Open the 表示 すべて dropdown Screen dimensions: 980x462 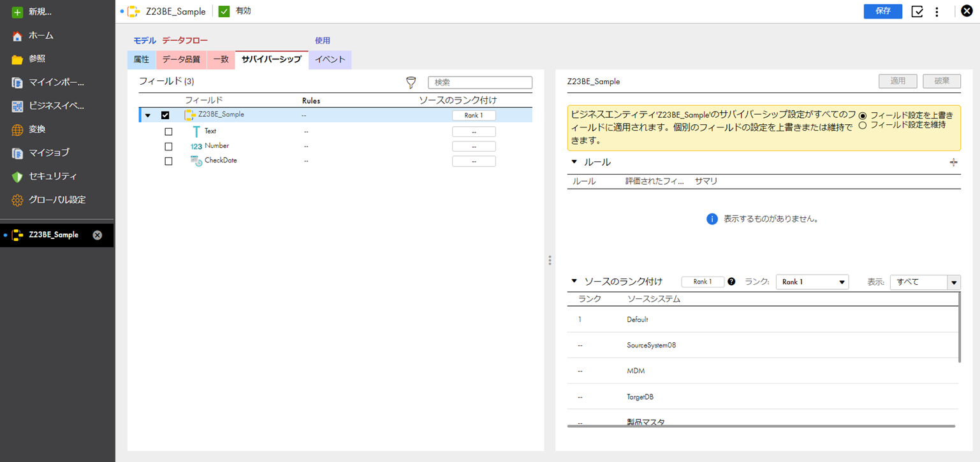tap(925, 282)
